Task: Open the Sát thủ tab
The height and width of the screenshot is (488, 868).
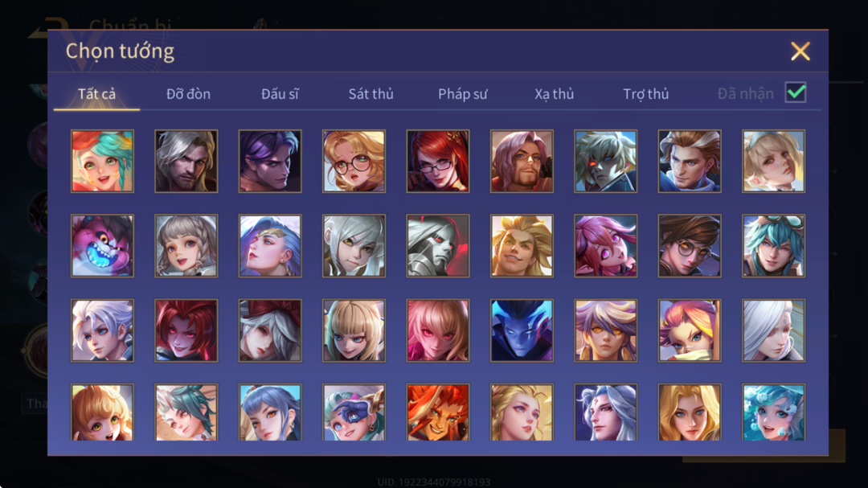Action: pos(371,94)
